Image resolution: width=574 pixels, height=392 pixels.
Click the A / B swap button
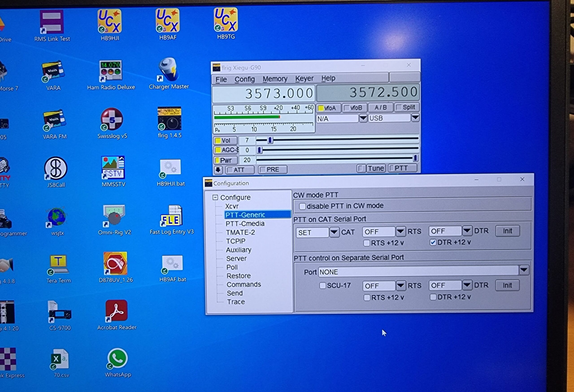[x=380, y=107]
